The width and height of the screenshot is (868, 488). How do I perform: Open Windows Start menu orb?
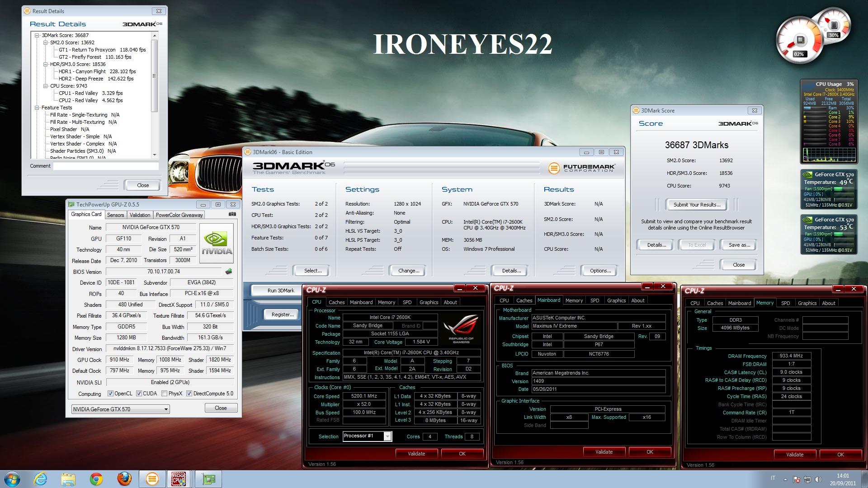point(11,479)
